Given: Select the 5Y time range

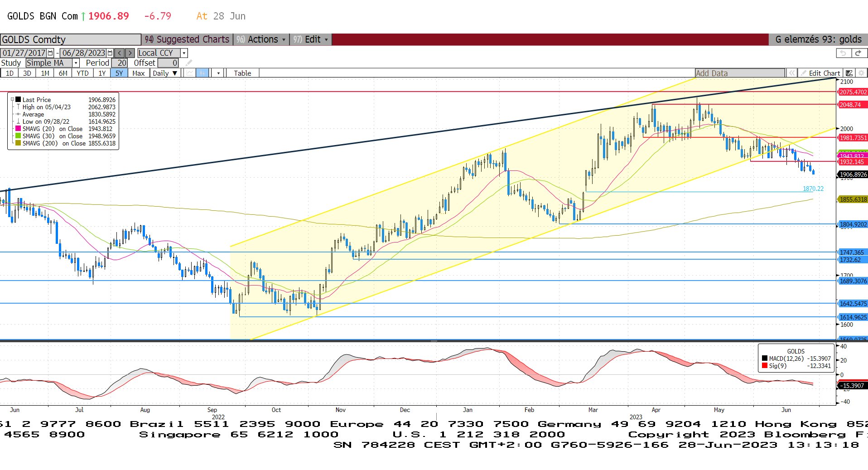Looking at the screenshot, I should pyautogui.click(x=119, y=73).
